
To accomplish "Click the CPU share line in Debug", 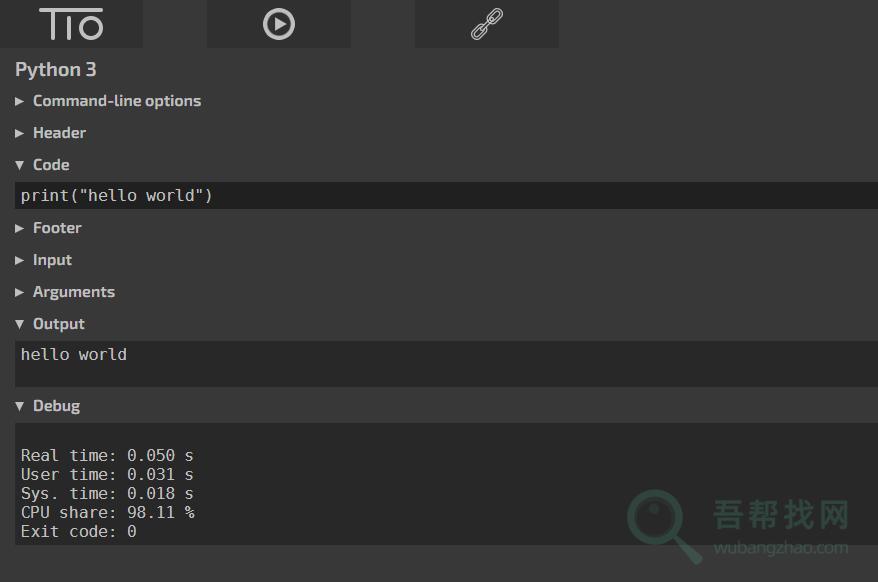I will (108, 513).
